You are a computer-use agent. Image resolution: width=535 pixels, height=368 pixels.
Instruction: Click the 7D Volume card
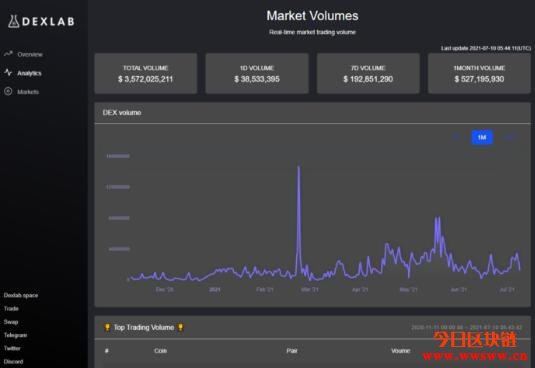[368, 73]
